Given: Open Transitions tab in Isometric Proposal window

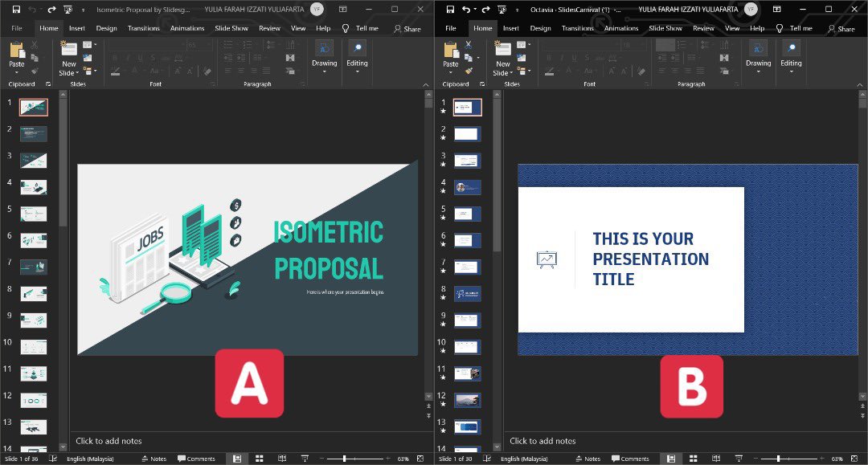Looking at the screenshot, I should (x=143, y=28).
